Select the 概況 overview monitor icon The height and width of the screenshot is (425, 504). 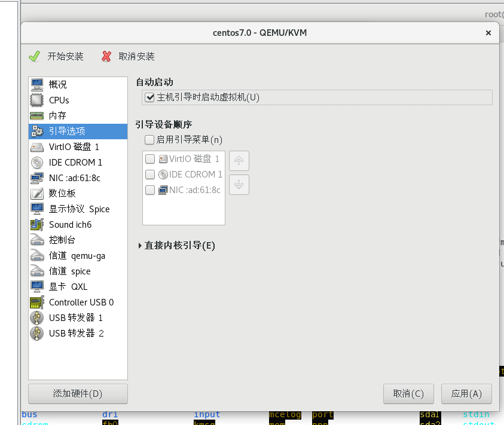pos(37,84)
